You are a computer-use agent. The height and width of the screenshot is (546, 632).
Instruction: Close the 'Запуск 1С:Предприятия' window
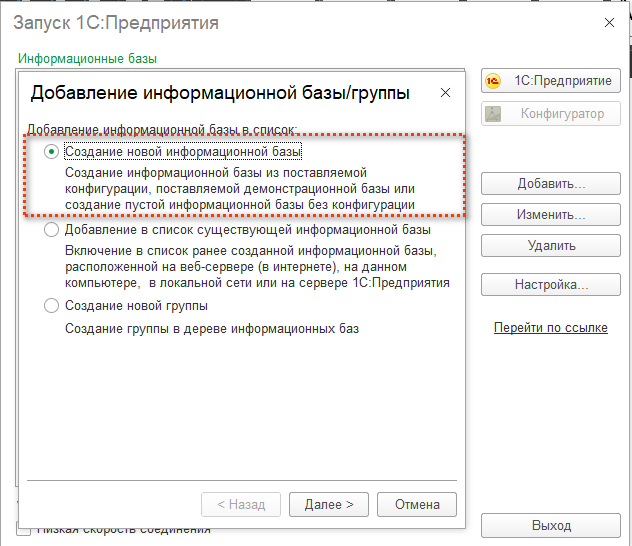click(609, 23)
